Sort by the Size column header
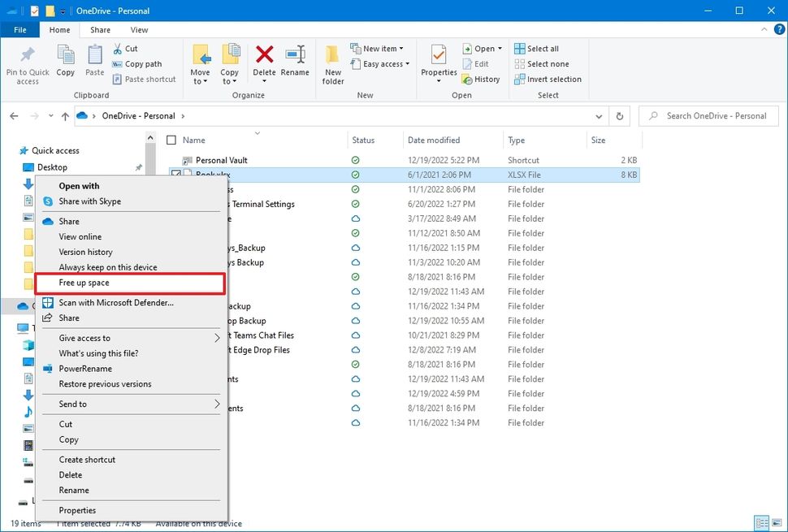The width and height of the screenshot is (788, 532). (x=614, y=141)
